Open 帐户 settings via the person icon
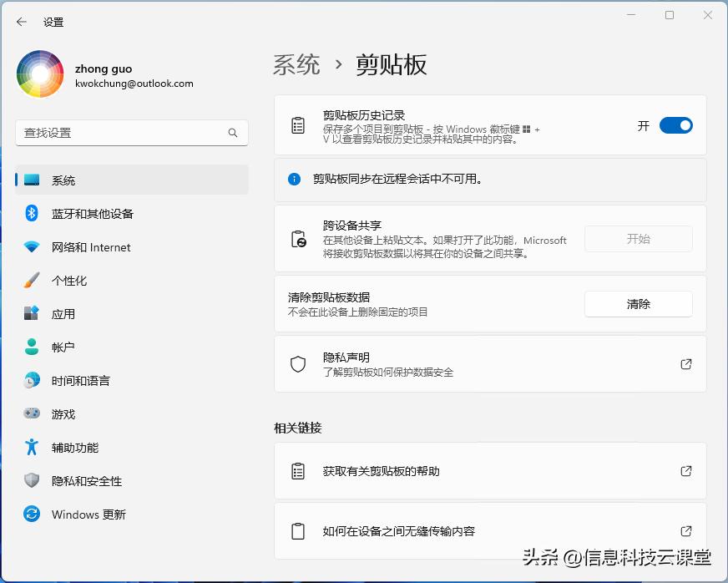This screenshot has width=728, height=583. (32, 347)
